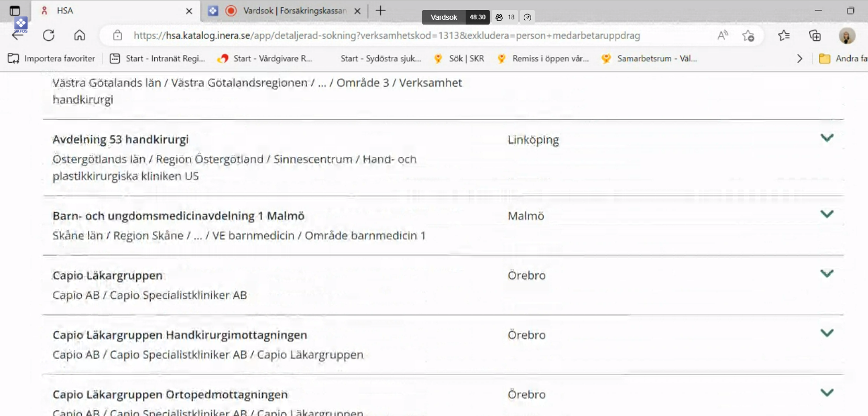Open the Collections icon

point(815,36)
